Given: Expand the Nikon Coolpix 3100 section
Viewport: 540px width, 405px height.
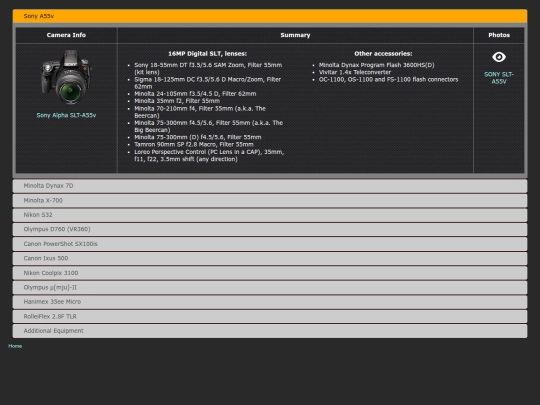Looking at the screenshot, I should 270,273.
